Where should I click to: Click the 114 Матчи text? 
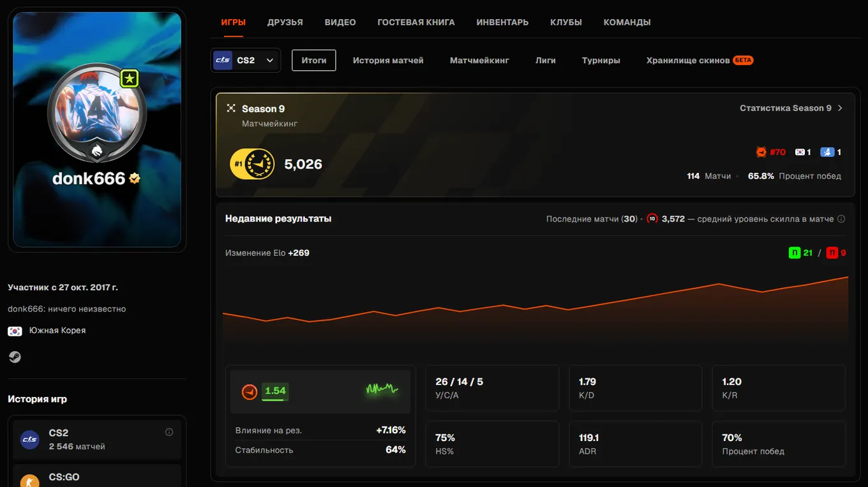point(708,176)
